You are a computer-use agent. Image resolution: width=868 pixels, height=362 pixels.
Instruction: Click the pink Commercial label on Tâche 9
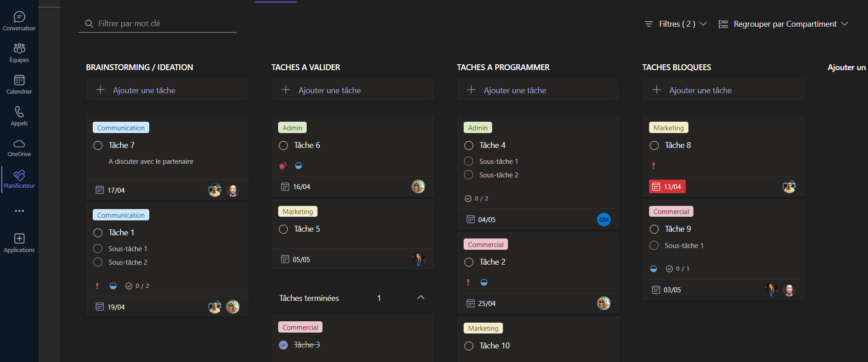pos(671,211)
